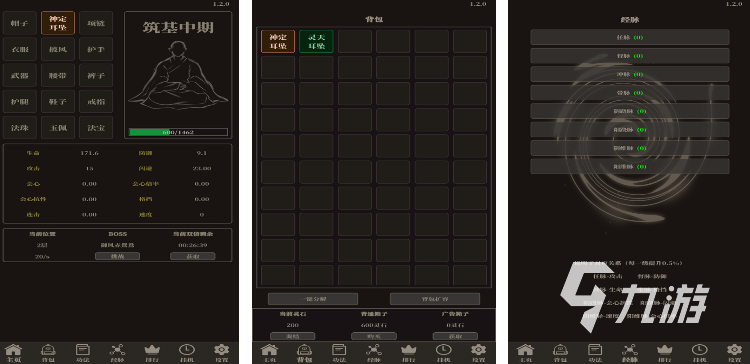Open the 阳跷脉 (0) meridian row
The image size is (750, 364).
pyautogui.click(x=630, y=130)
